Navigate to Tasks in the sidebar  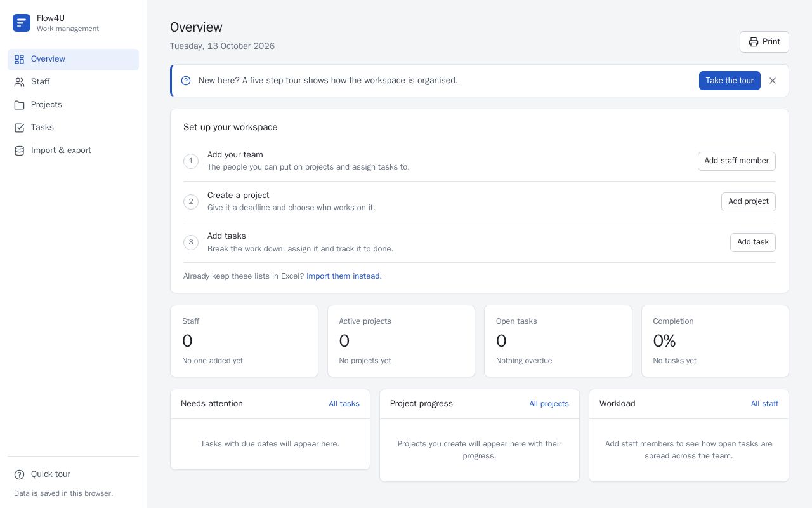pos(74,128)
